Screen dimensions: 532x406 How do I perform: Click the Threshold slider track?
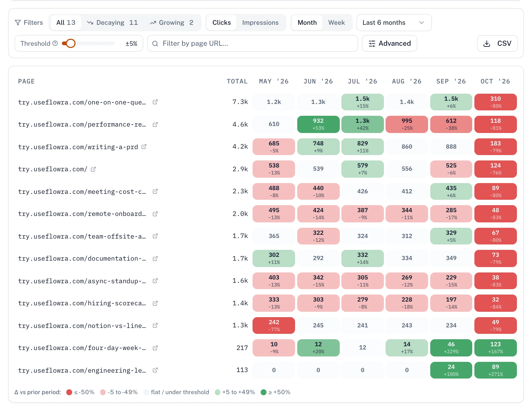coord(88,43)
